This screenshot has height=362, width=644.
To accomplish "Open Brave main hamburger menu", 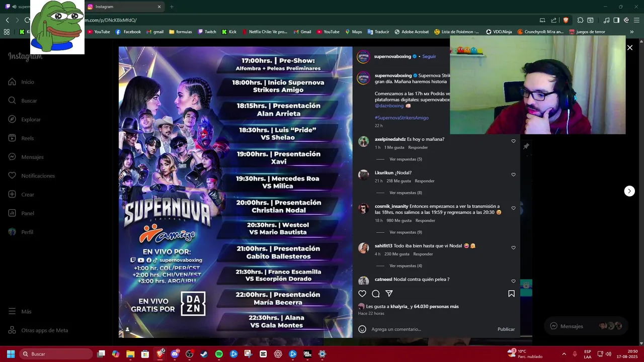I will click(x=636, y=20).
